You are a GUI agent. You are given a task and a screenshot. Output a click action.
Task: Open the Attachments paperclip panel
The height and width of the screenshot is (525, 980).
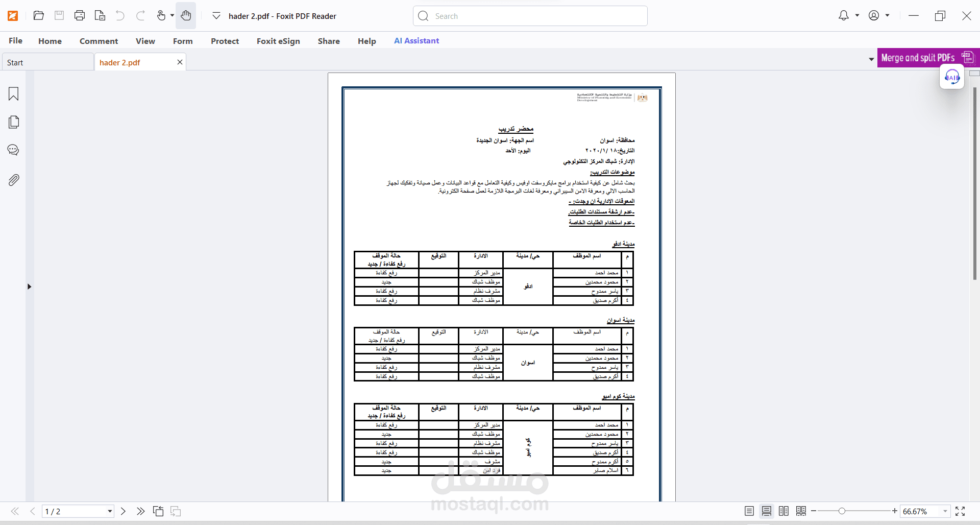(14, 180)
